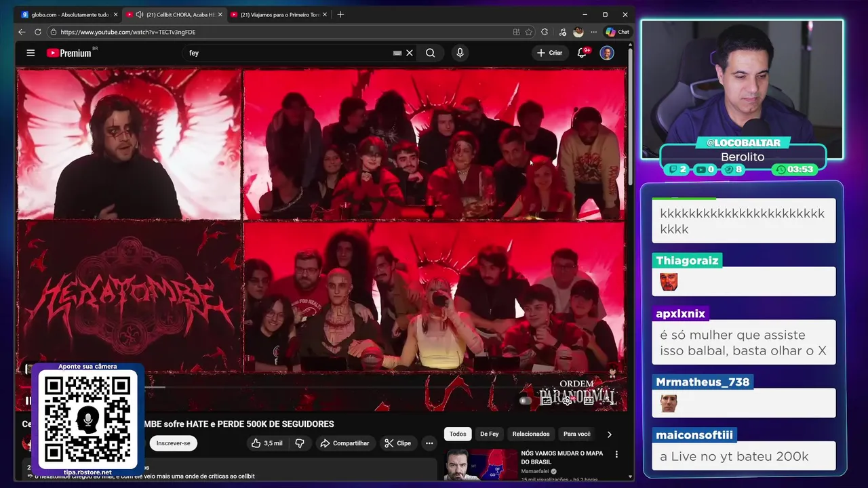Run the search with magnifier button

pos(430,53)
